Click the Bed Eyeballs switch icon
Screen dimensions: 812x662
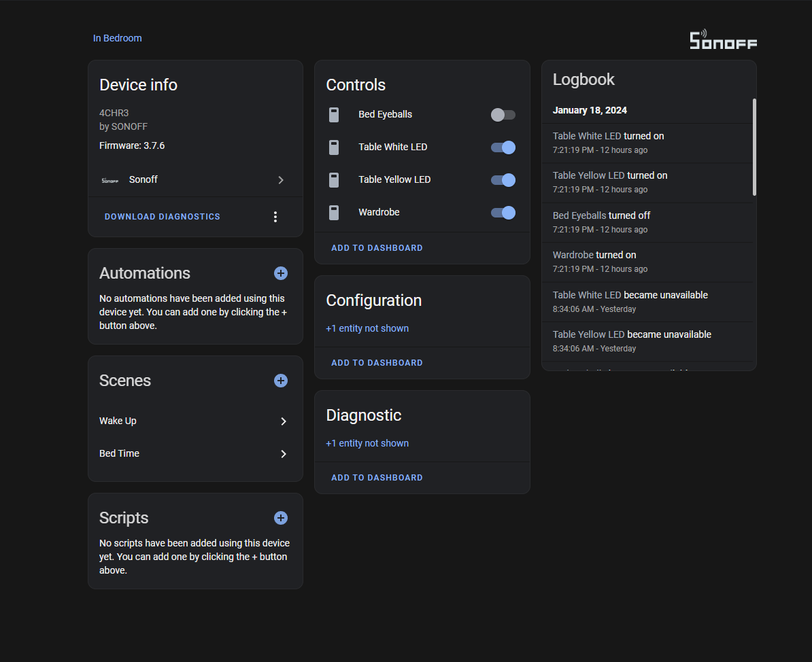[x=334, y=115]
